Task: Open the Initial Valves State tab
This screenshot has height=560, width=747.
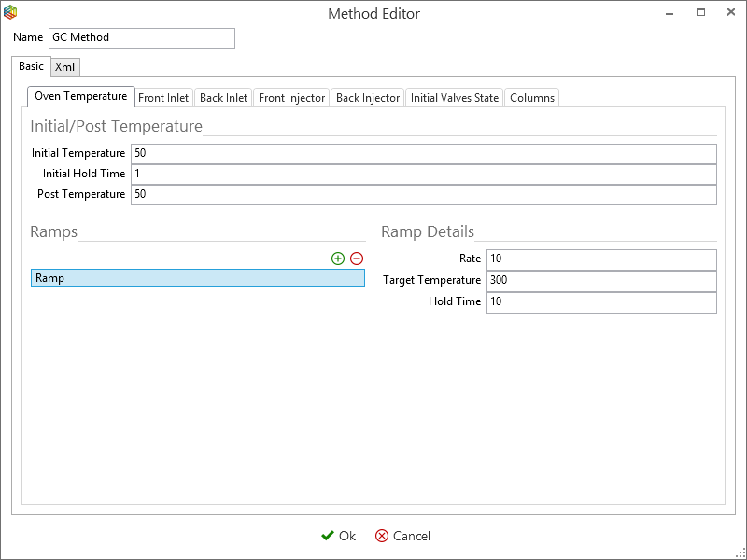Action: (x=455, y=98)
